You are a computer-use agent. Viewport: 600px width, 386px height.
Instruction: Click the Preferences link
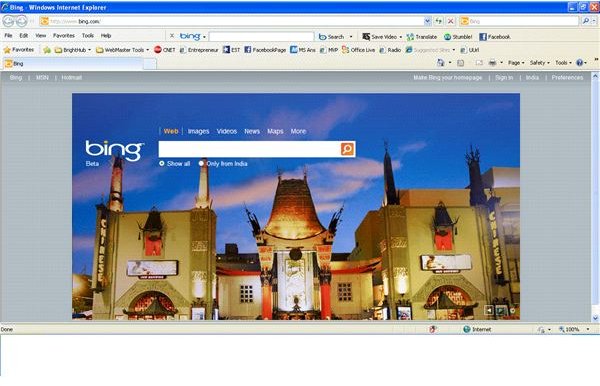567,78
